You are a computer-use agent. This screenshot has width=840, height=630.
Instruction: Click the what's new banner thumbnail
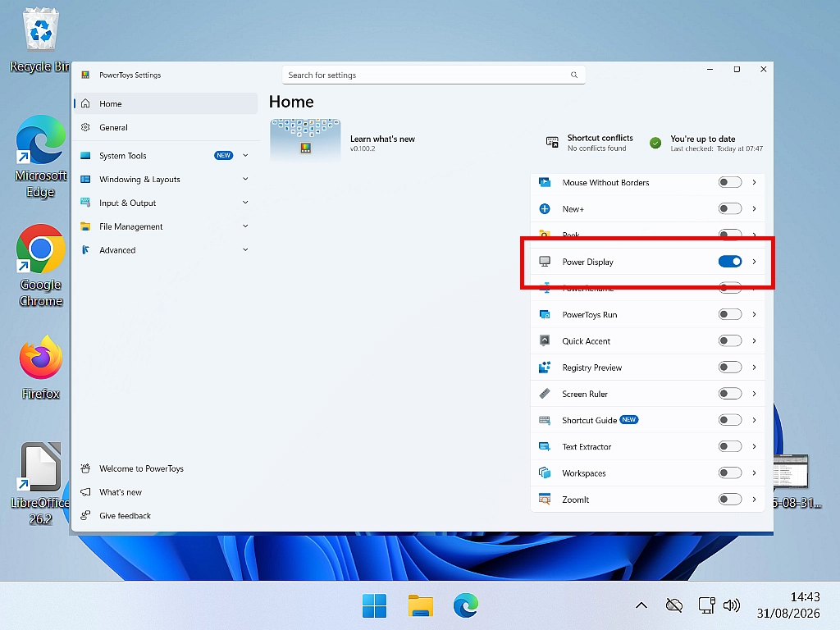[305, 139]
